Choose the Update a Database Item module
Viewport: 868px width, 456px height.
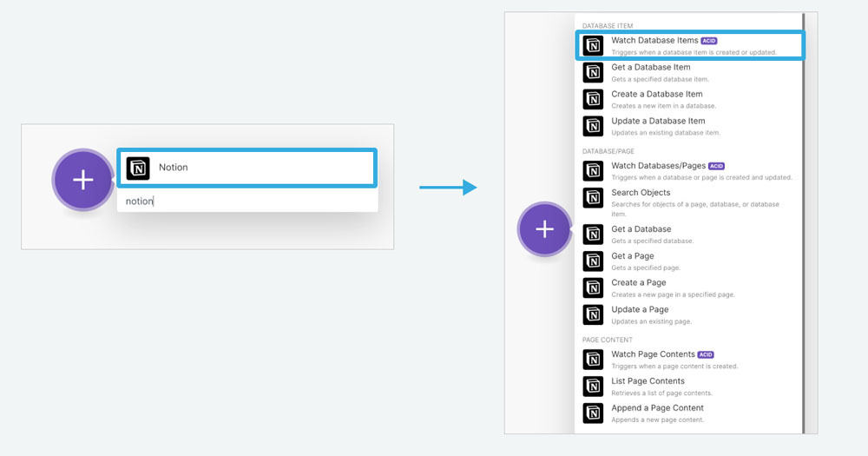690,126
